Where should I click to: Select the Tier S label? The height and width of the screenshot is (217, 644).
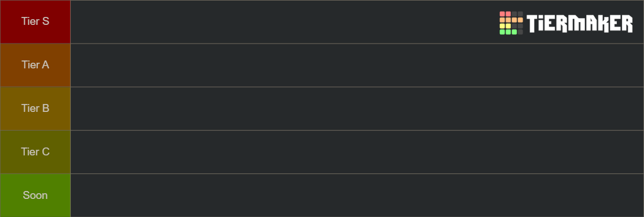pyautogui.click(x=36, y=21)
